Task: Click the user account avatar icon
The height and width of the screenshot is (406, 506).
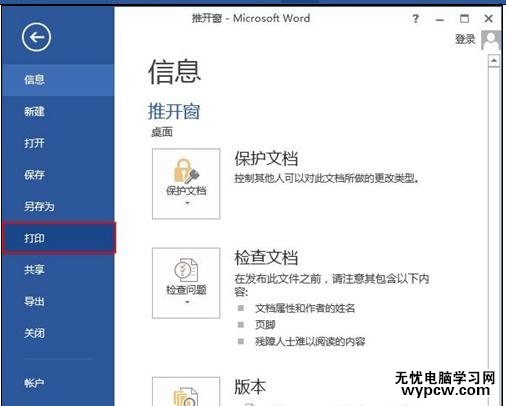Action: (491, 40)
